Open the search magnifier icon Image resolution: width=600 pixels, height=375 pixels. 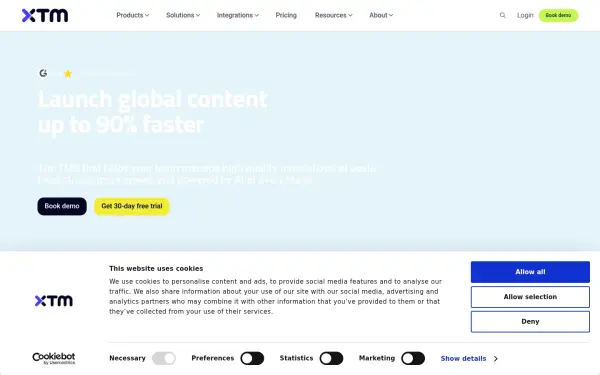pos(502,15)
